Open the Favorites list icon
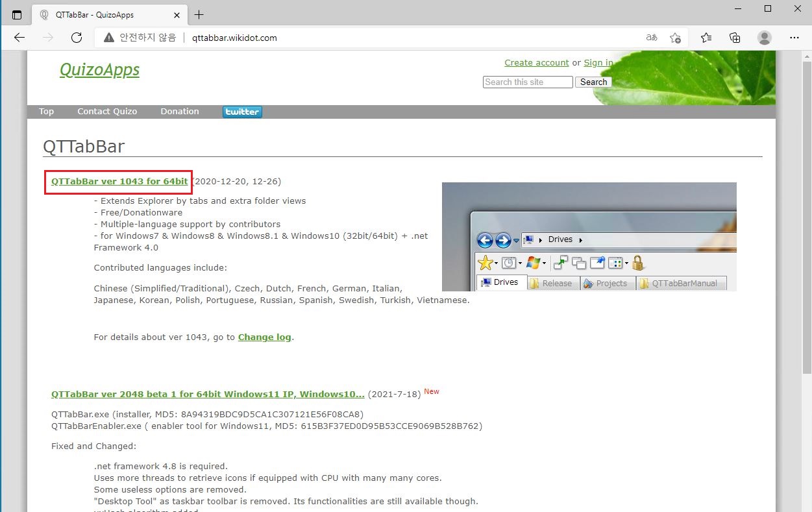The height and width of the screenshot is (512, 812). click(706, 38)
